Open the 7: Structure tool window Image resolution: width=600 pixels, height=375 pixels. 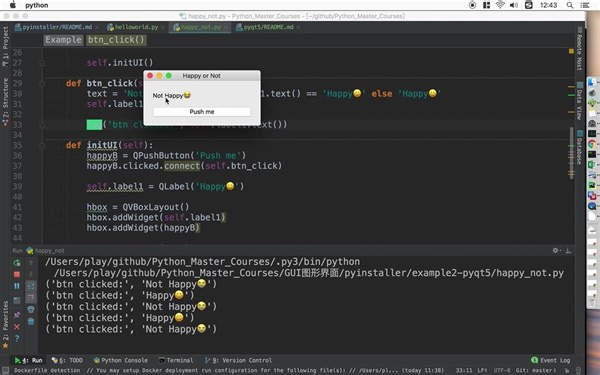(x=5, y=102)
